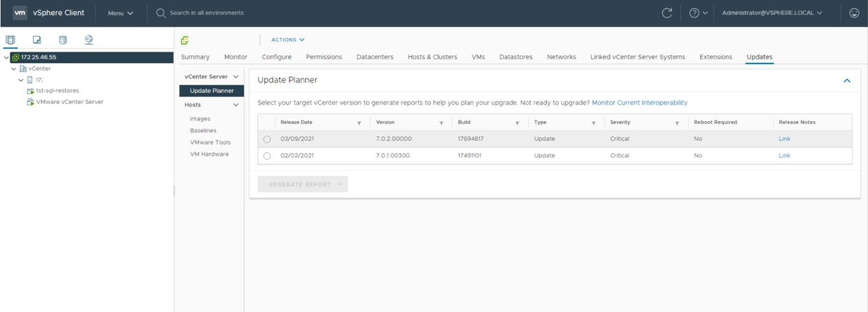Click the tst-sql-restores VM icon
Image resolution: width=868 pixels, height=312 pixels.
(30, 91)
